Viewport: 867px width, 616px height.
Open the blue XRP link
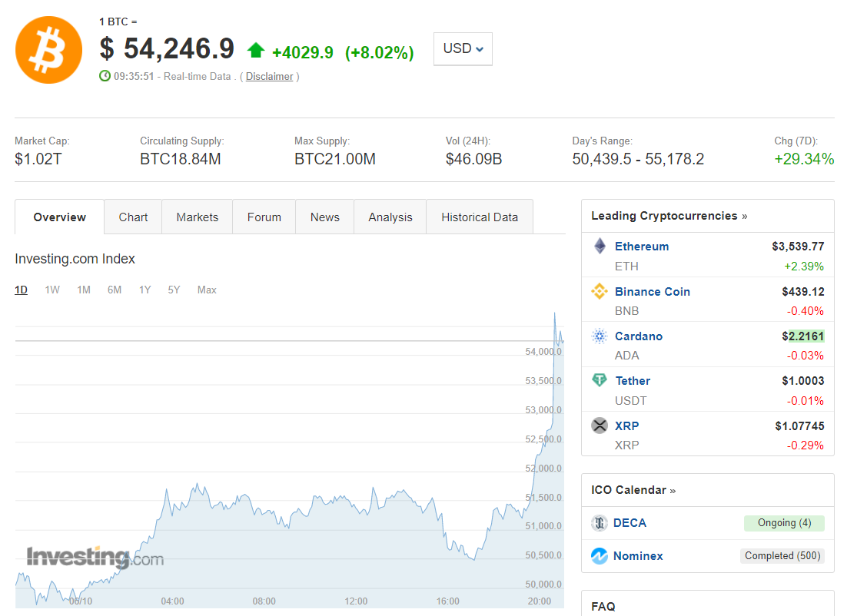click(x=627, y=426)
